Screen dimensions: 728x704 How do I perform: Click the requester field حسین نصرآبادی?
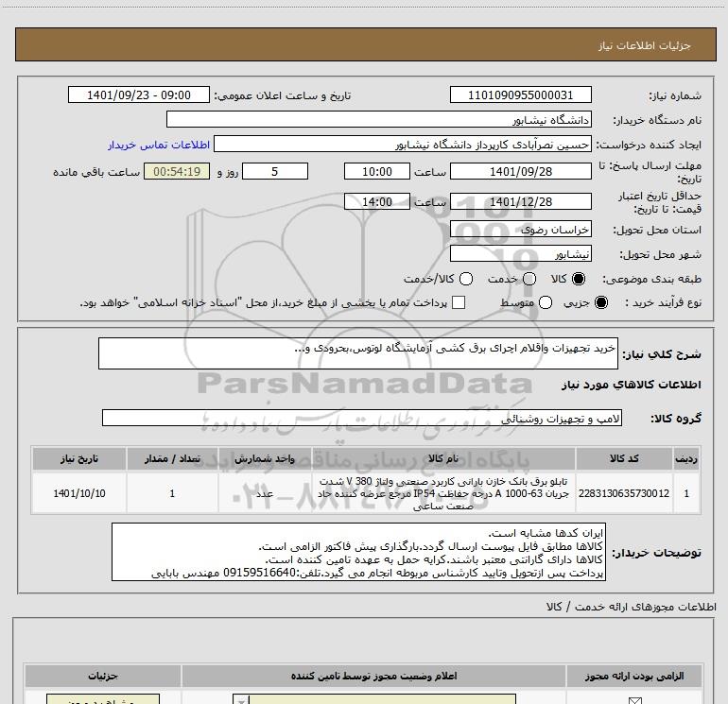[403, 145]
